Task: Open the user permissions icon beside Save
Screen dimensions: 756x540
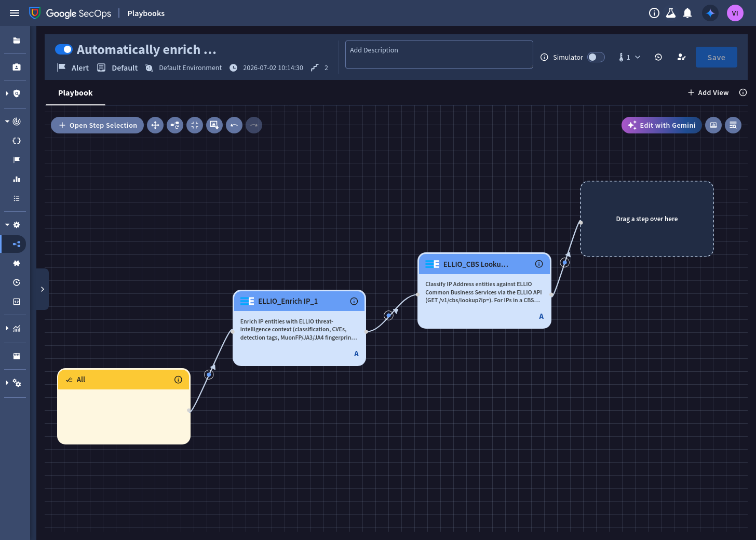Action: 681,57
